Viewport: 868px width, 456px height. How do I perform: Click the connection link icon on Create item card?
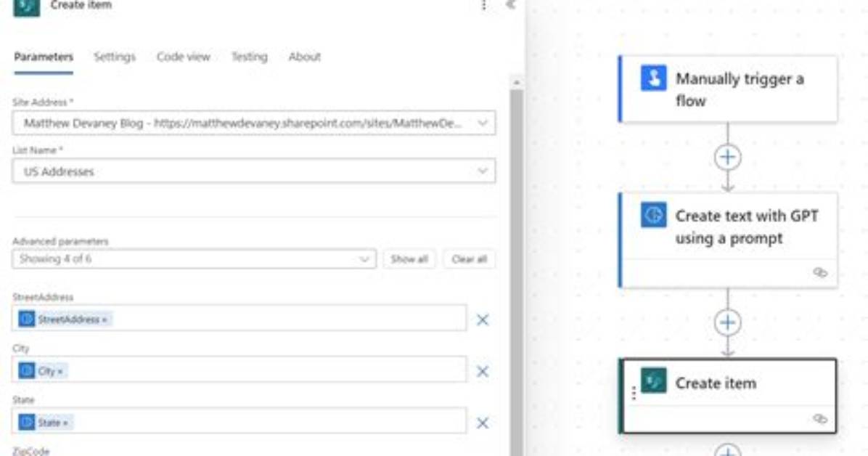pos(820,418)
